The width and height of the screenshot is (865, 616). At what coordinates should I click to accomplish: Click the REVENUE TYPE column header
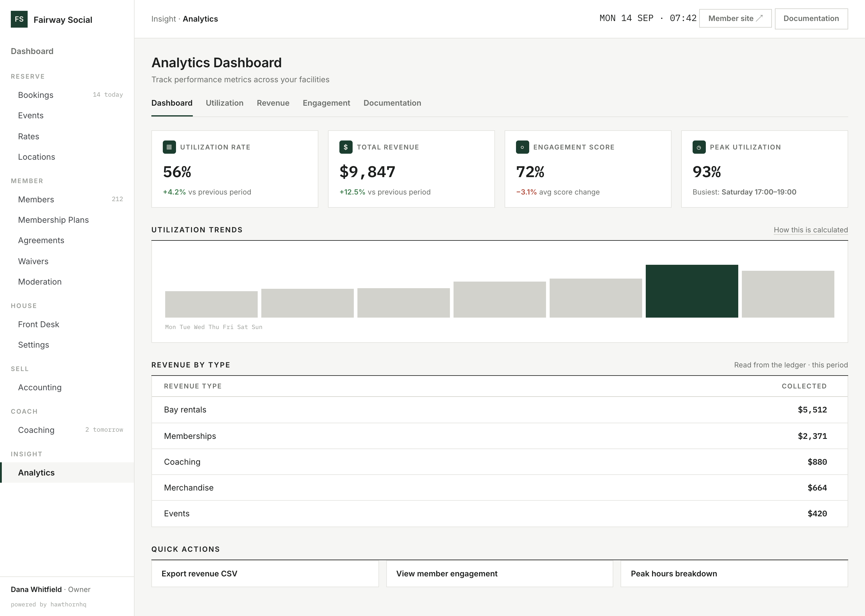point(193,386)
